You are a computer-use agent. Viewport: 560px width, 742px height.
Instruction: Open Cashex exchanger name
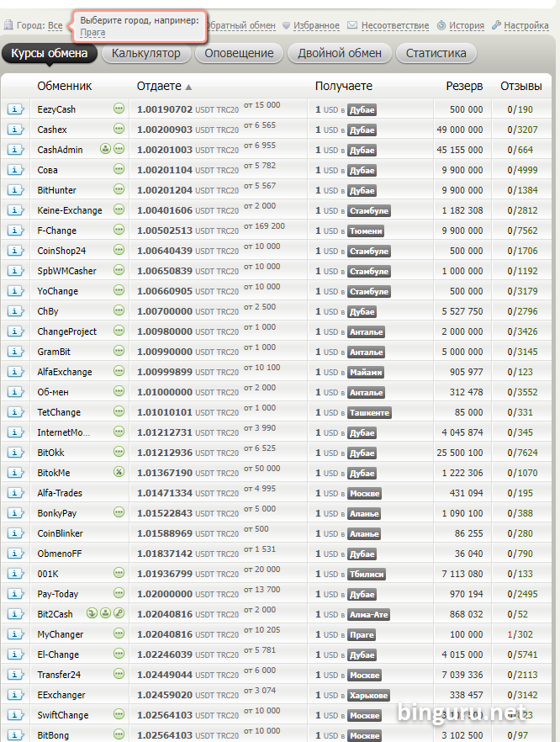click(52, 130)
